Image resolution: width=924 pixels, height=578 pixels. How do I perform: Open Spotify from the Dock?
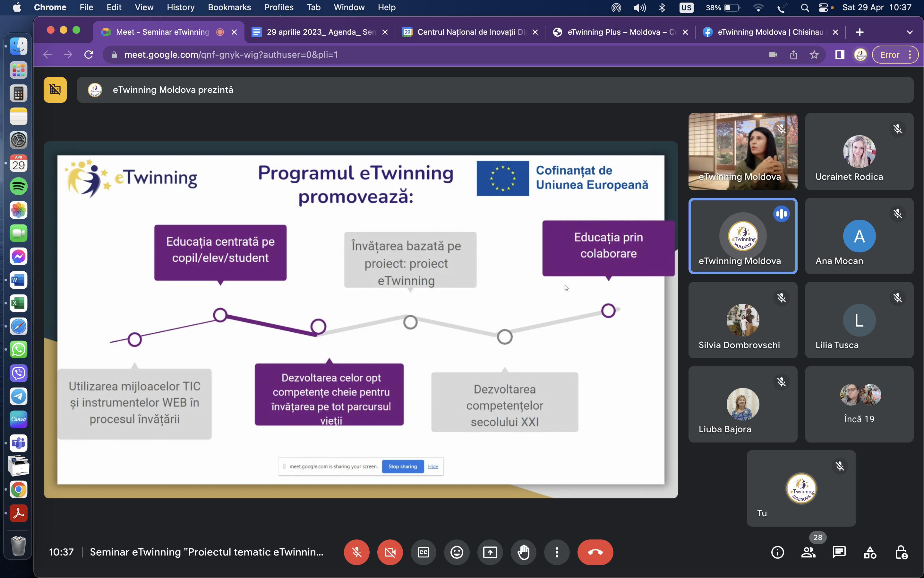point(18,187)
